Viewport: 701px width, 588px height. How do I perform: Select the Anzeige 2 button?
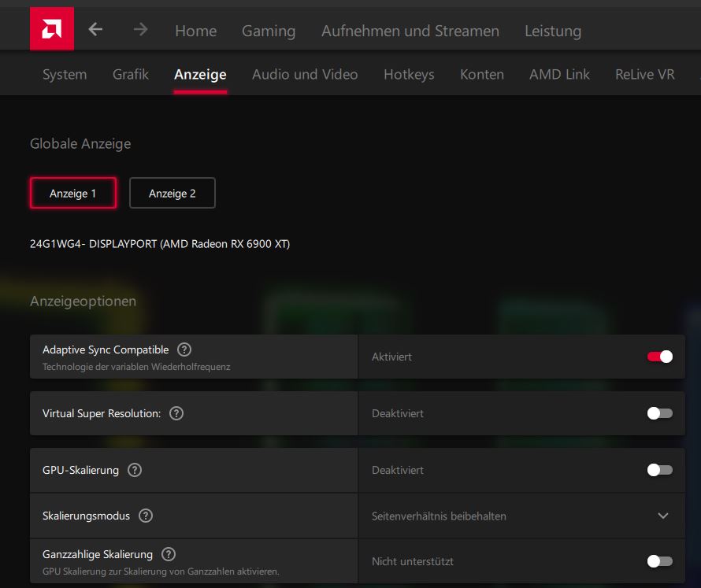pos(172,193)
